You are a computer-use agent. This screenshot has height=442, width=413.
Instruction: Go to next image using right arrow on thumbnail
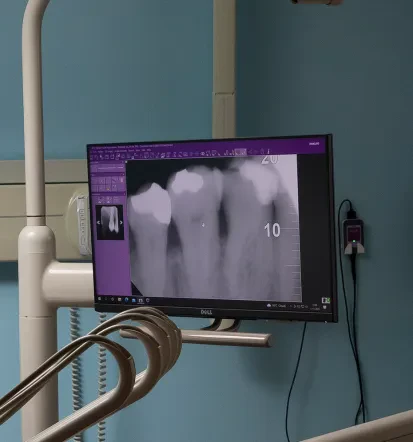121,222
